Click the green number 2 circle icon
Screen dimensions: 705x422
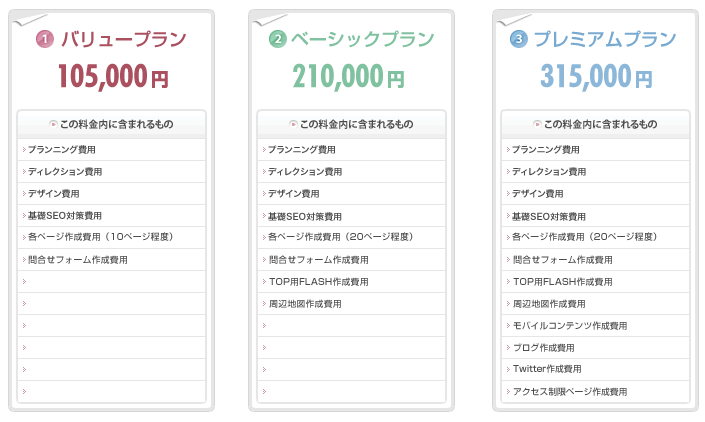tap(277, 40)
